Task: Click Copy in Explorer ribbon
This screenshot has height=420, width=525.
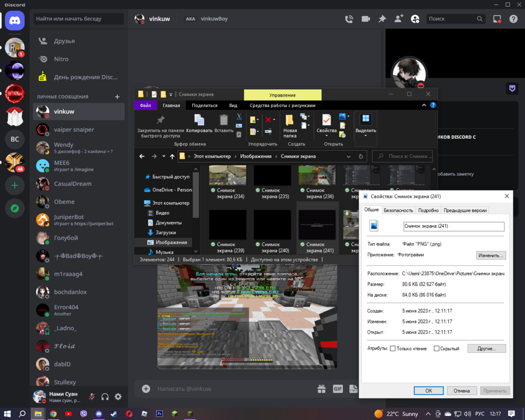Action: click(x=199, y=123)
